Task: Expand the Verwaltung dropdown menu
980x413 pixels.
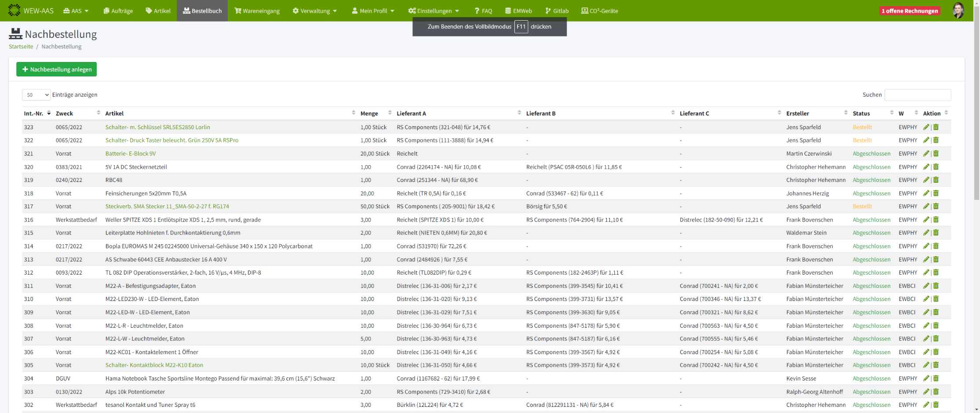Action: click(315, 11)
